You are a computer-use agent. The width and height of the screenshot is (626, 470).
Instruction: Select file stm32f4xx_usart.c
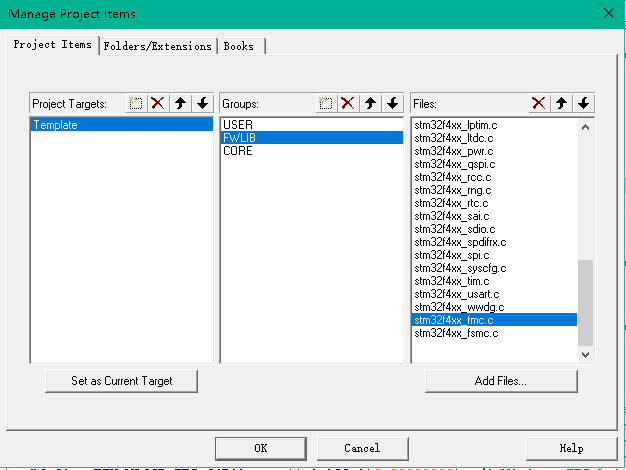[x=494, y=294]
